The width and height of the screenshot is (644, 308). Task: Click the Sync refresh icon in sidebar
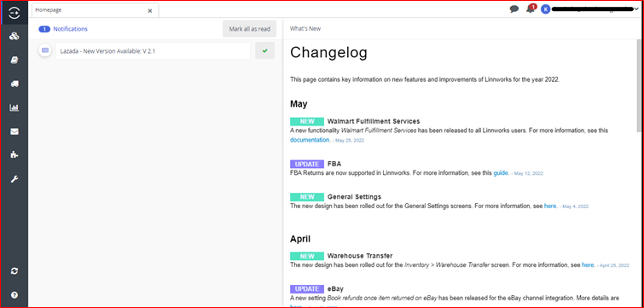[15, 271]
